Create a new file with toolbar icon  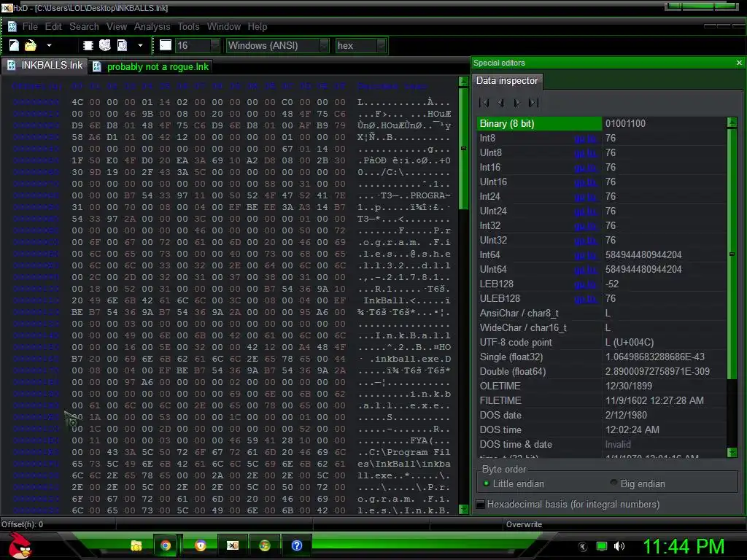coord(15,45)
